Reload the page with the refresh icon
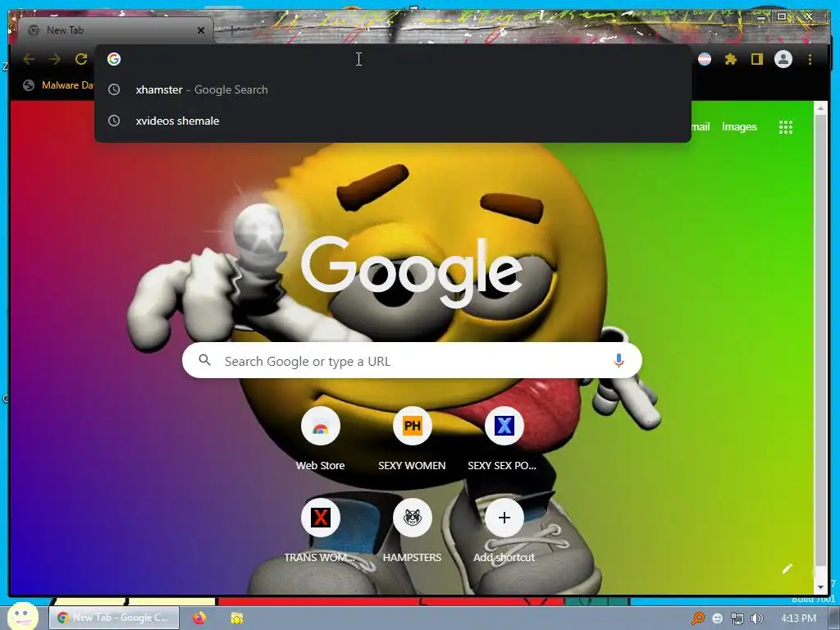Image resolution: width=840 pixels, height=630 pixels. tap(81, 59)
